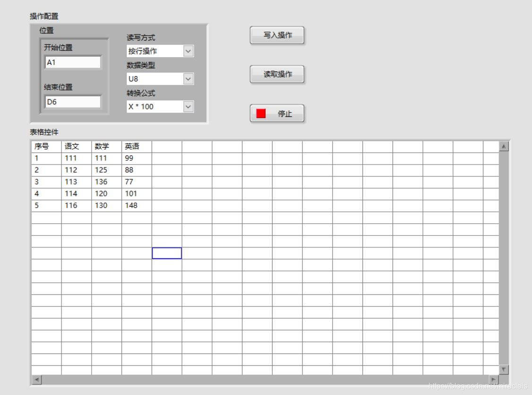The image size is (532, 395).
Task: Click the 开始位置 input showing A1
Action: coord(72,62)
